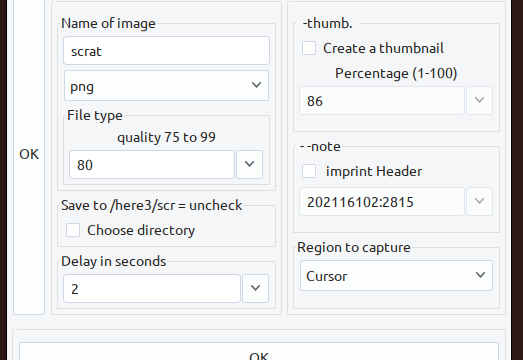Check the Create a thumbnail checkbox

coord(309,48)
